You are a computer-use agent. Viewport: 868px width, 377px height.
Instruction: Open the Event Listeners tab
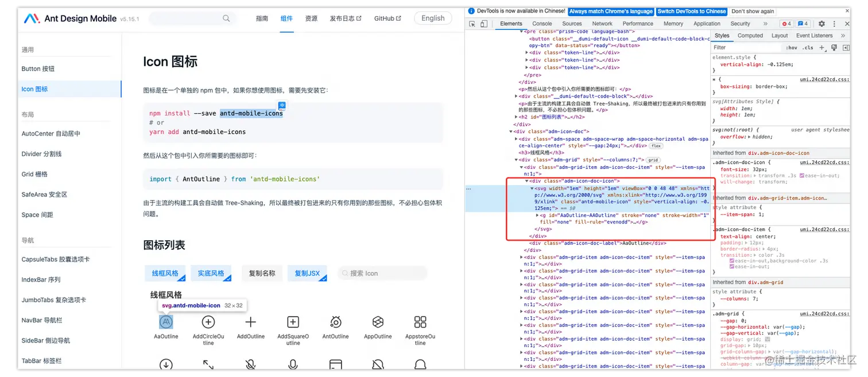[x=814, y=36]
